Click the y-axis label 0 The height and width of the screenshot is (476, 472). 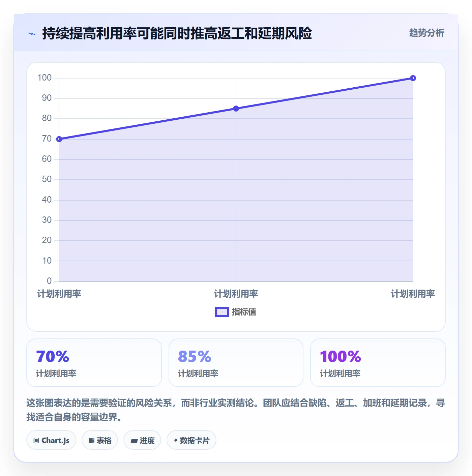pyautogui.click(x=49, y=281)
